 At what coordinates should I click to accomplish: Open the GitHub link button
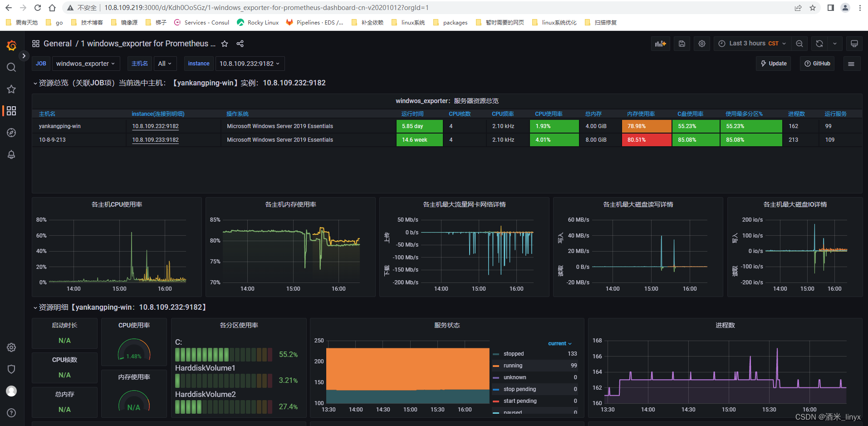pyautogui.click(x=817, y=64)
